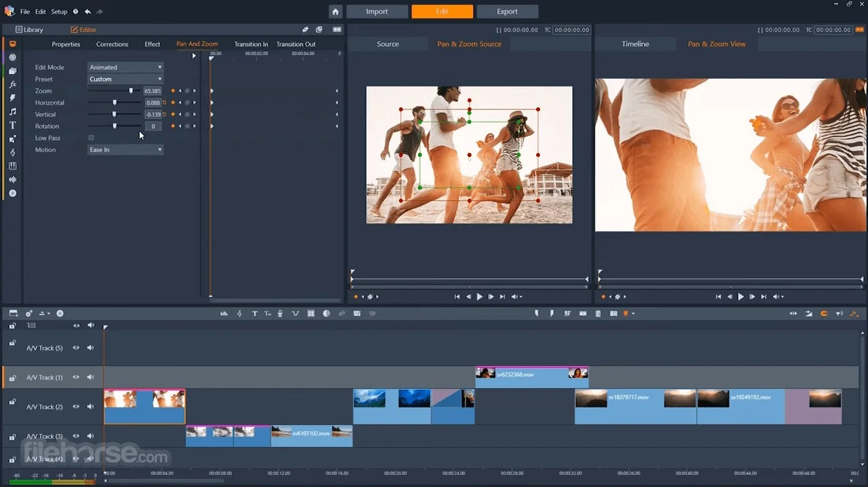Viewport: 868px width, 487px height.
Task: Click the Export button
Action: click(x=507, y=12)
